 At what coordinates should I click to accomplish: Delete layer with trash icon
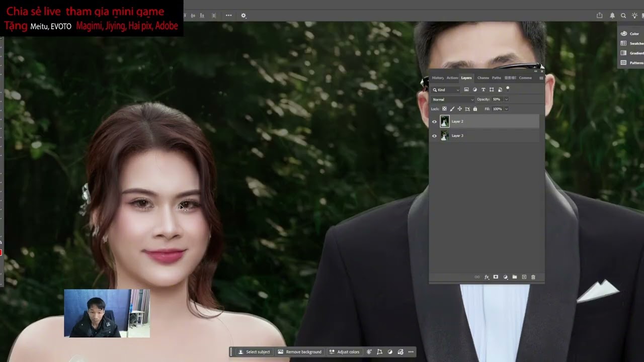click(x=533, y=277)
